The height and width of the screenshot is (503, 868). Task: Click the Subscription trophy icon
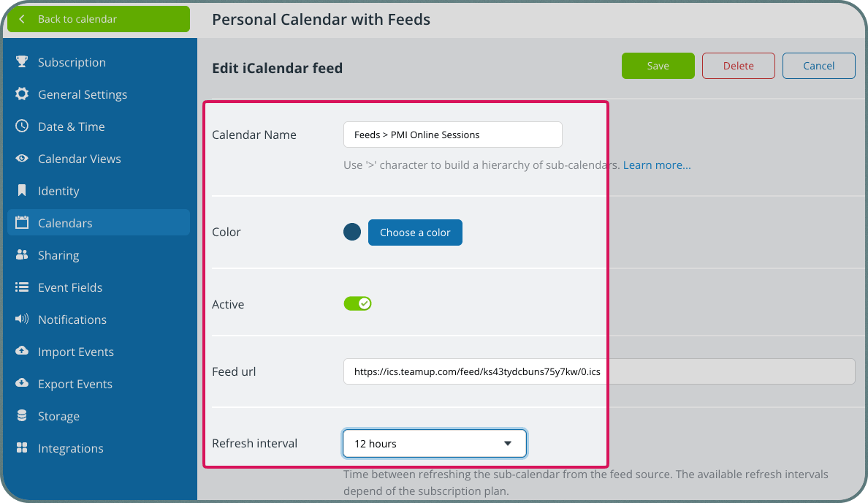pos(22,61)
